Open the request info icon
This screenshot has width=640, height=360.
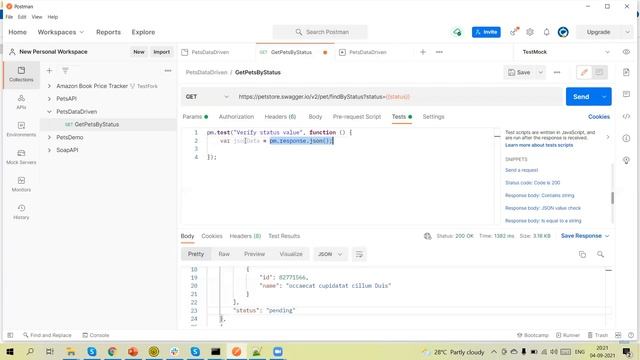[626, 138]
